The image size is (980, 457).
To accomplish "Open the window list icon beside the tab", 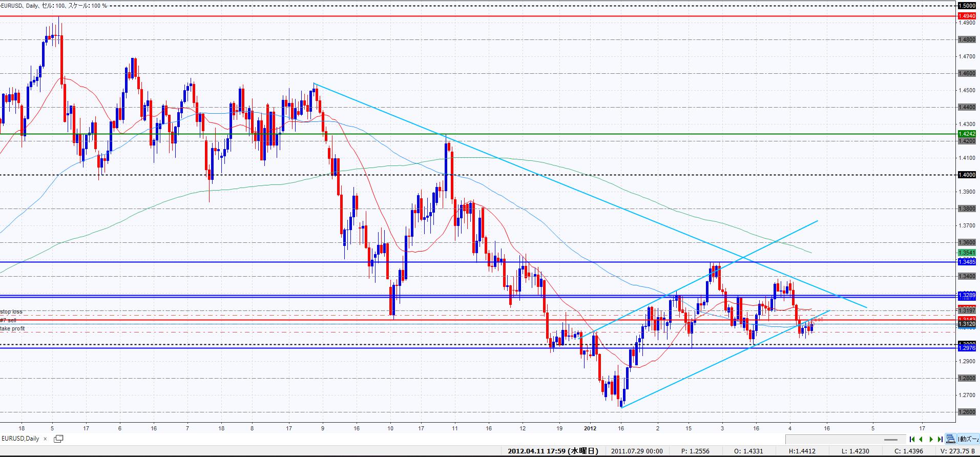I will point(58,439).
